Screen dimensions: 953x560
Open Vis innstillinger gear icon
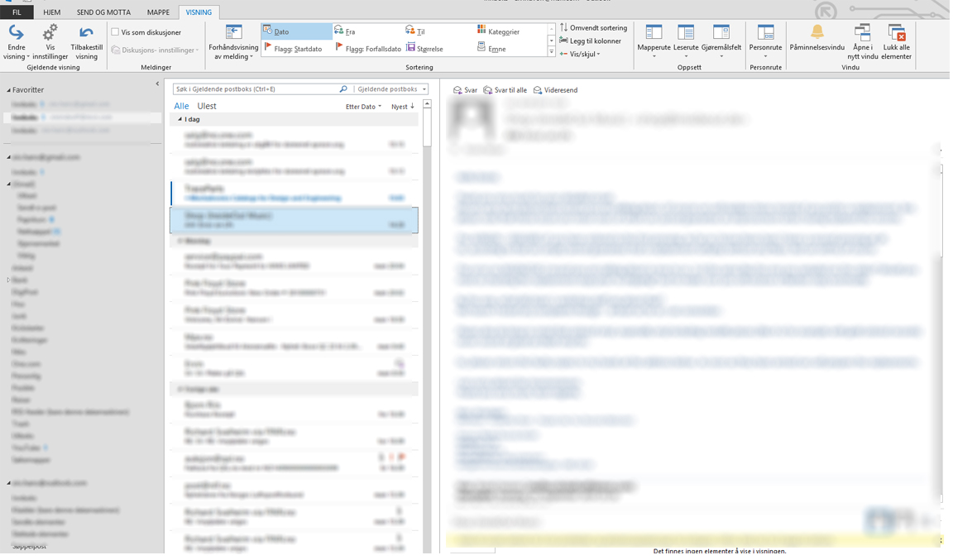click(50, 42)
